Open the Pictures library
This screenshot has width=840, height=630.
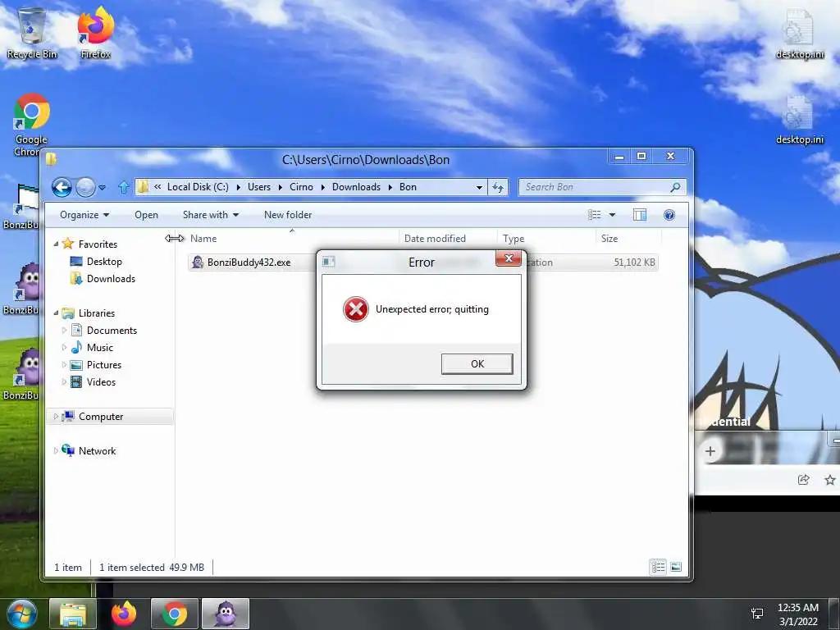point(104,365)
